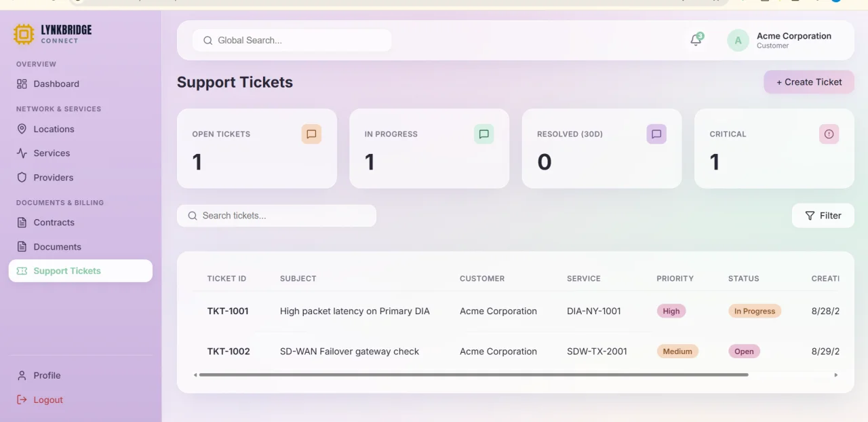868x422 pixels.
Task: Click the Contracts document icon in sidebar
Action: [x=22, y=223]
